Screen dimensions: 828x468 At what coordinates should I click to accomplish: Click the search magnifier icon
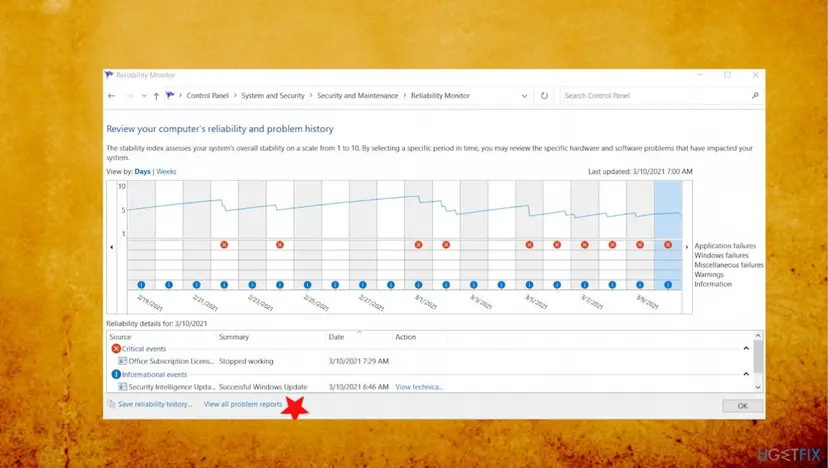[755, 96]
